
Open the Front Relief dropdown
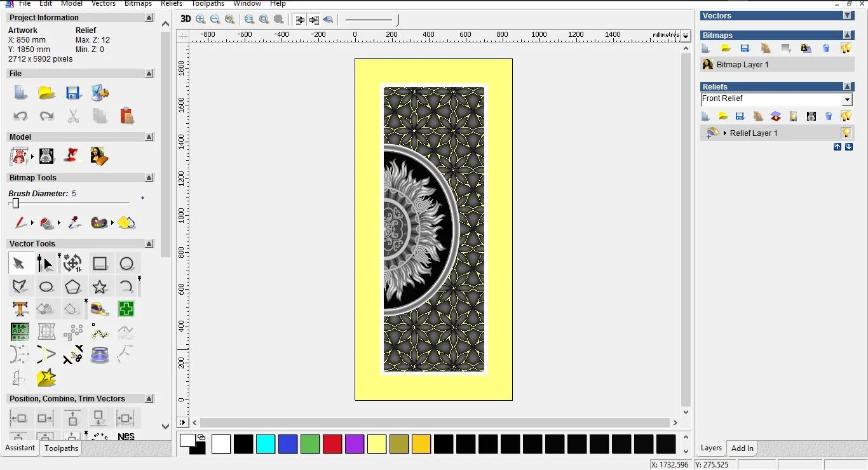[846, 100]
